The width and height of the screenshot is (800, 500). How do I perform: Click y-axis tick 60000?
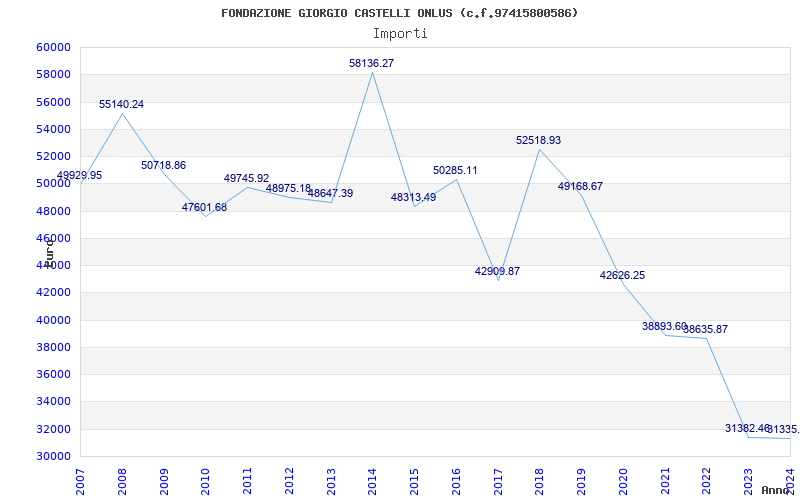tap(53, 47)
